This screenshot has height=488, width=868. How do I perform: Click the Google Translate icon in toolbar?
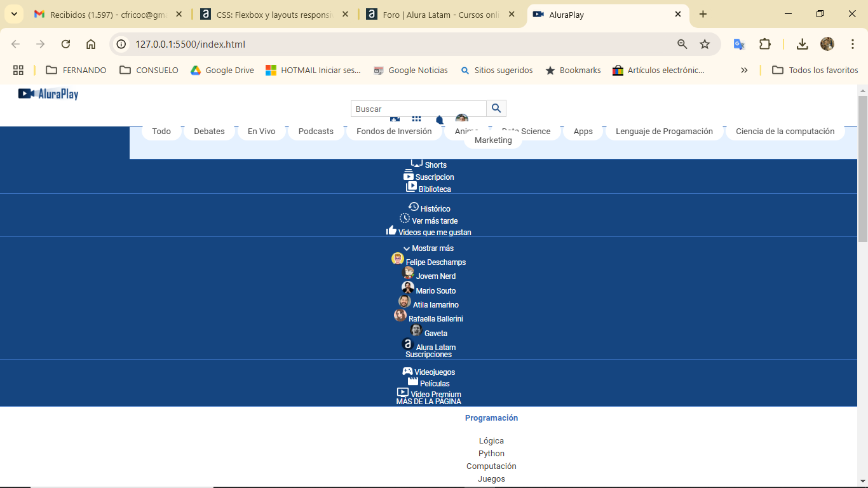click(x=739, y=44)
